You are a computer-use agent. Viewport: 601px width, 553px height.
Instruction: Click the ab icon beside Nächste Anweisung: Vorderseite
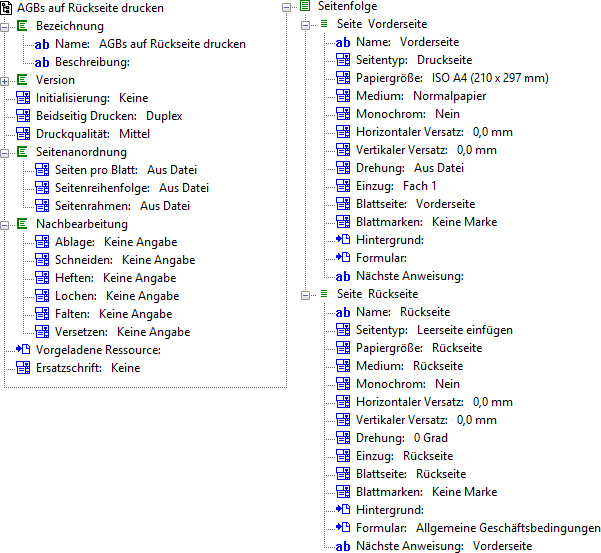(343, 546)
